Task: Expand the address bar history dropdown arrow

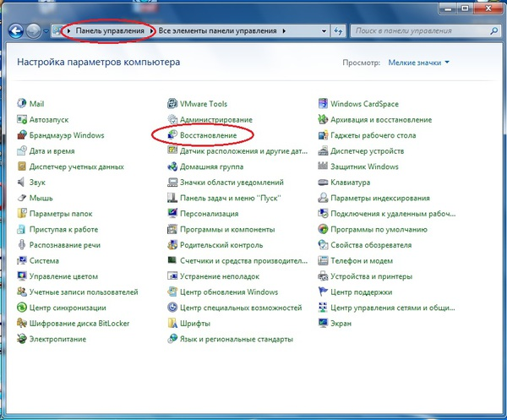Action: (x=324, y=31)
